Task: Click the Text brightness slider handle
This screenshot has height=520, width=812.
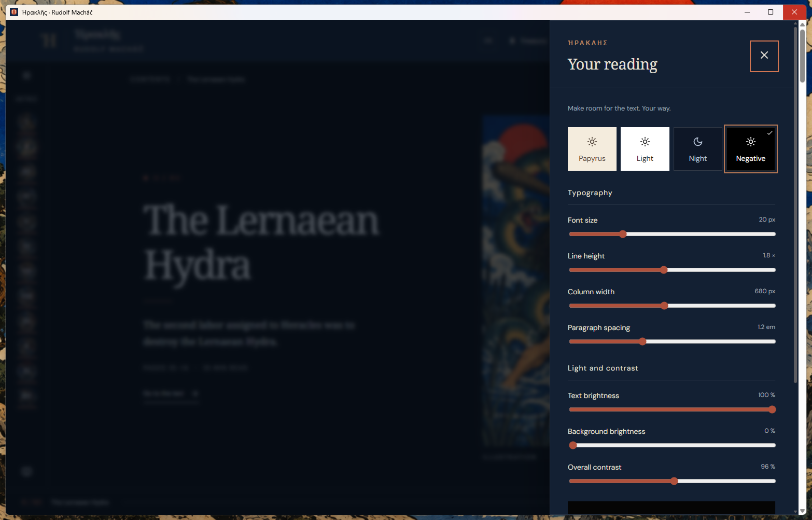Action: click(772, 409)
